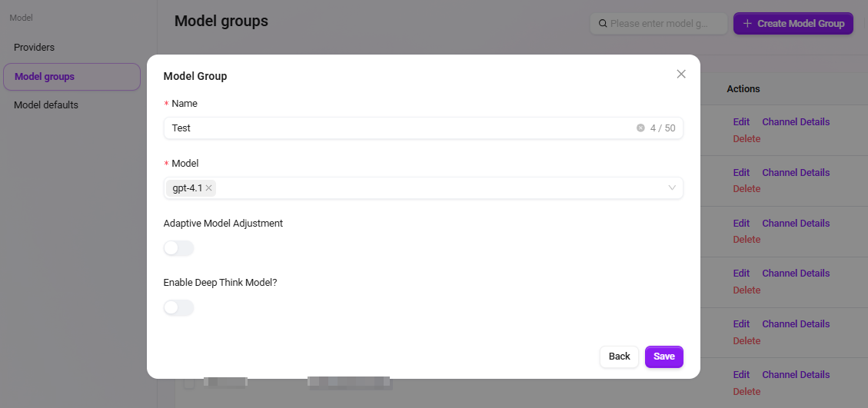Enable the Deep Think Model switch

tap(179, 307)
